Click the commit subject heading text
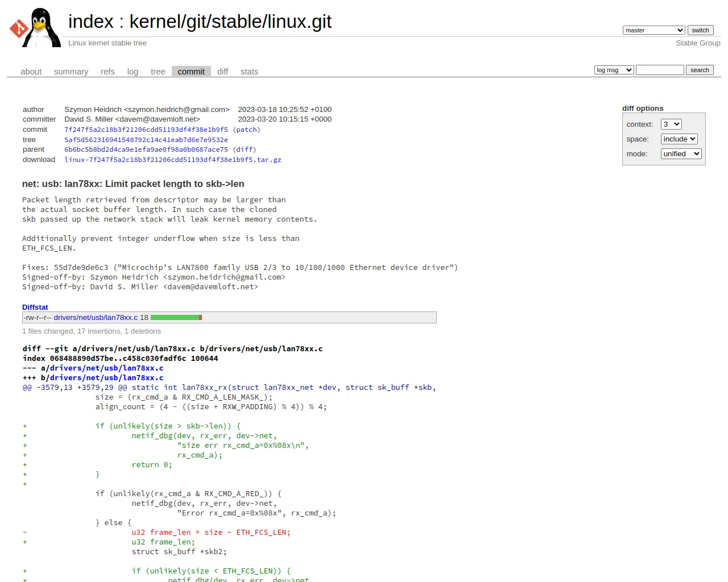 (x=133, y=184)
